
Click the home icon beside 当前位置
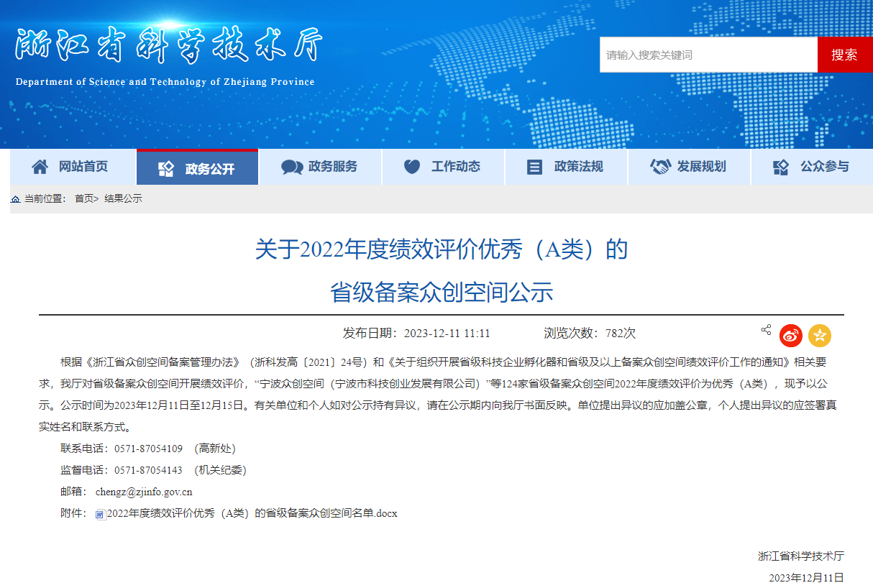coord(16,199)
